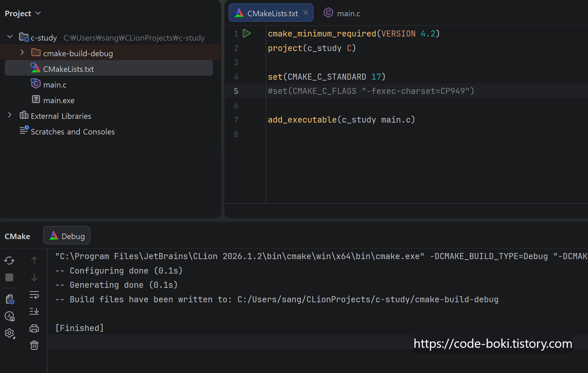This screenshot has height=373, width=588.
Task: Click the project path C:₩Users₩sang text
Action: [134, 38]
